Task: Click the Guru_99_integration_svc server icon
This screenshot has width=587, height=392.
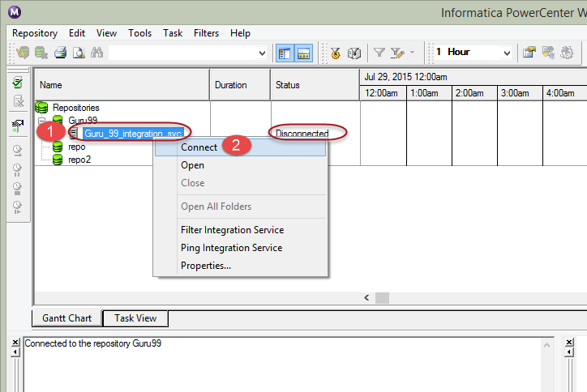Action: (73, 133)
